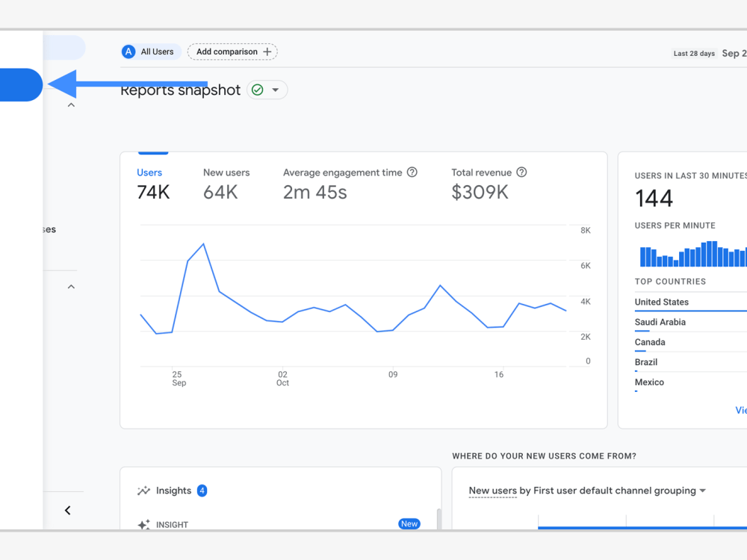Viewport: 747px width, 560px height.
Task: Click the $309K revenue value
Action: point(480,193)
